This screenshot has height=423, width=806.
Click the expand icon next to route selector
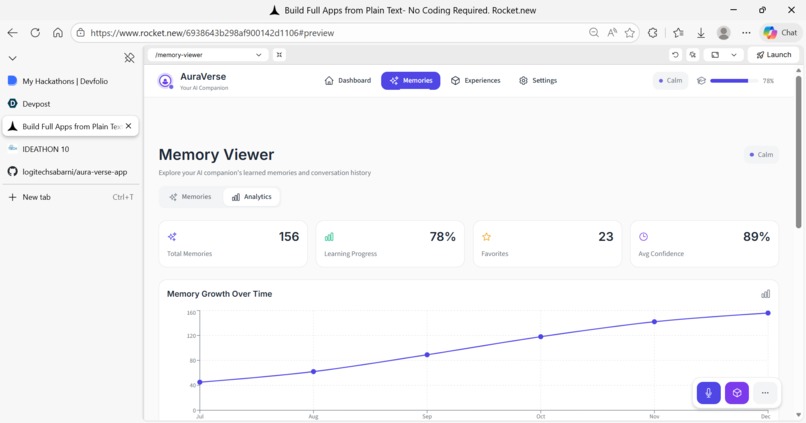[x=279, y=54]
